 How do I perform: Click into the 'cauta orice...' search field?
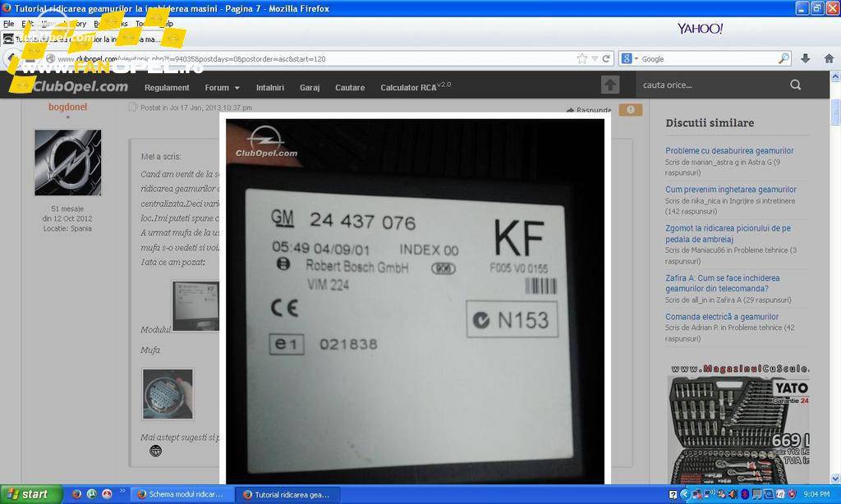pyautogui.click(x=712, y=85)
